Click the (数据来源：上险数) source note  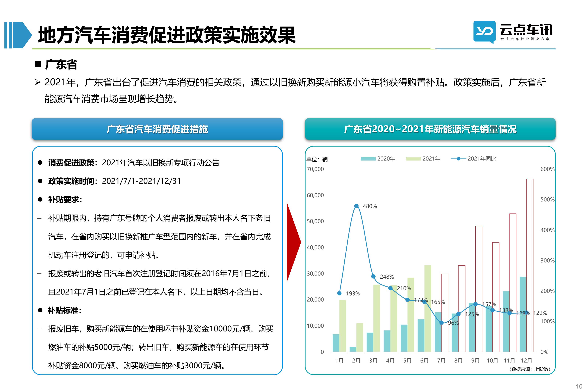click(530, 369)
